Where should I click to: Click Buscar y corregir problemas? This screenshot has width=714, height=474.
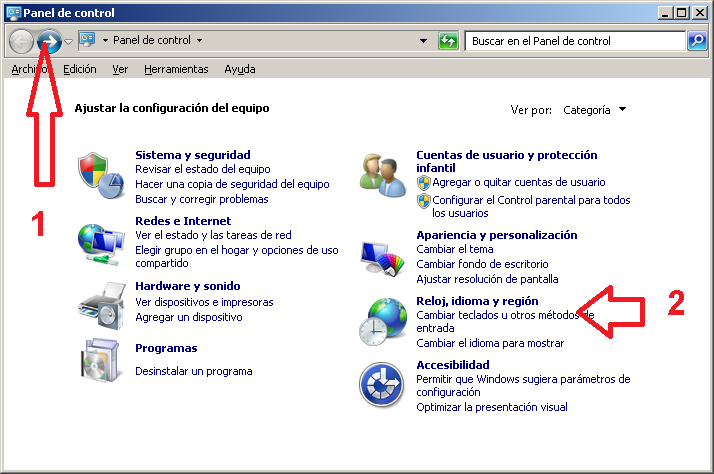tap(202, 199)
